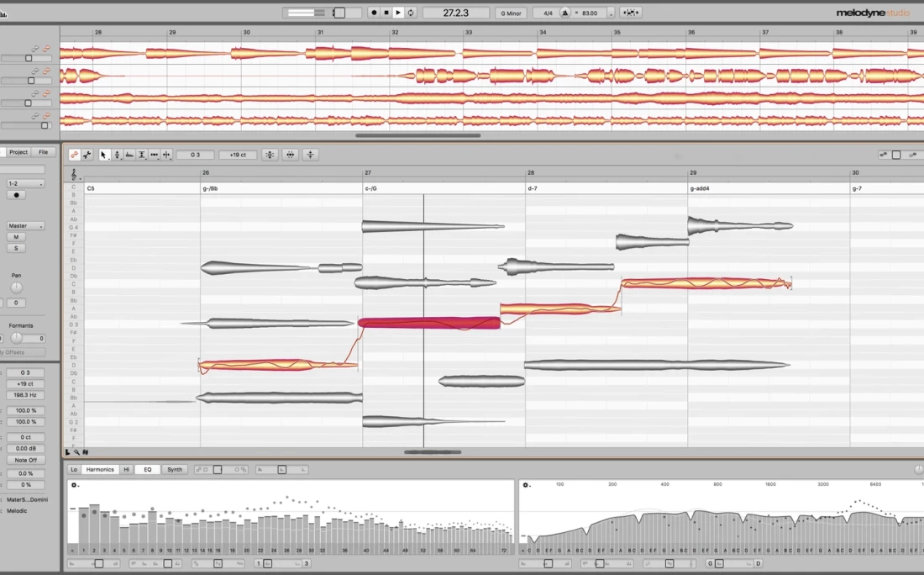The width and height of the screenshot is (924, 575).
Task: Open the 1-2 input channel dropdown
Action: (x=25, y=183)
